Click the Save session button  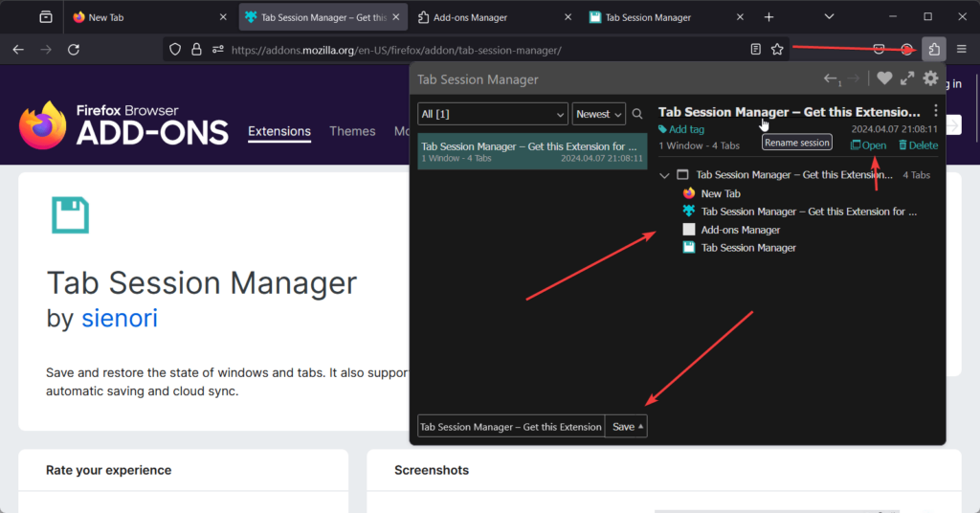622,426
